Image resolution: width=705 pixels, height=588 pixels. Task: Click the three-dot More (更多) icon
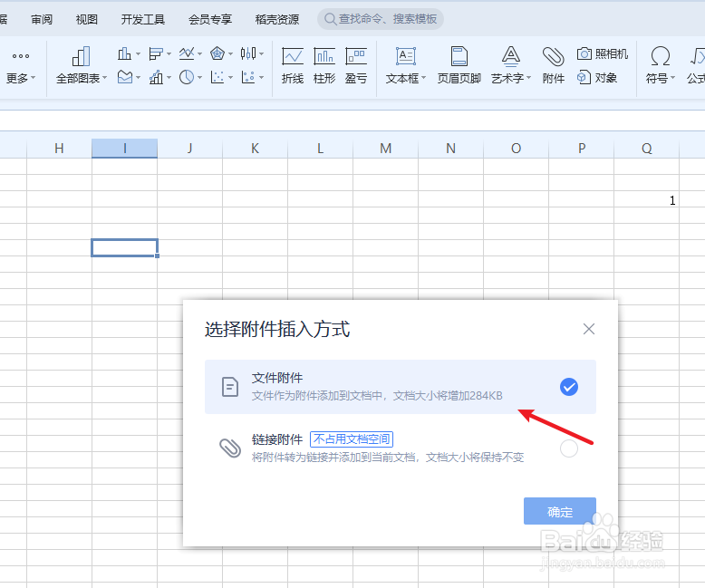tap(21, 56)
